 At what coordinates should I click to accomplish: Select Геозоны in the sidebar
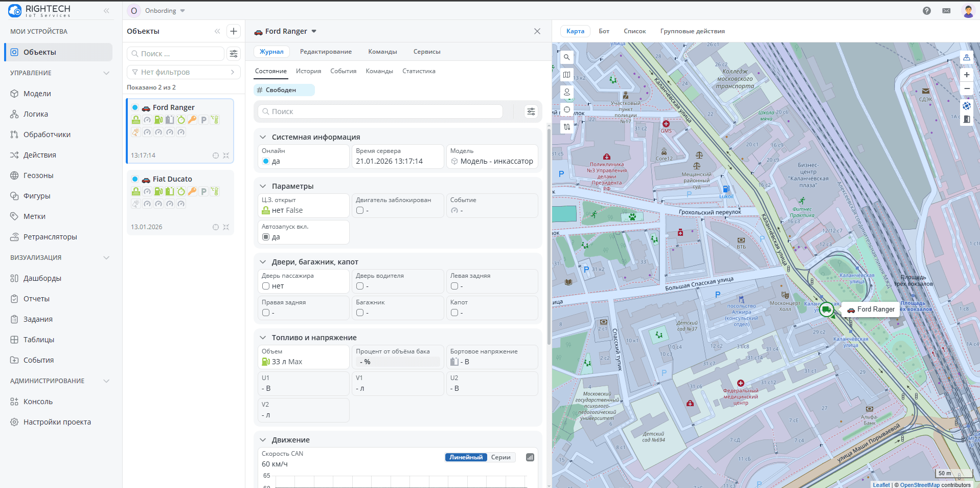coord(38,175)
